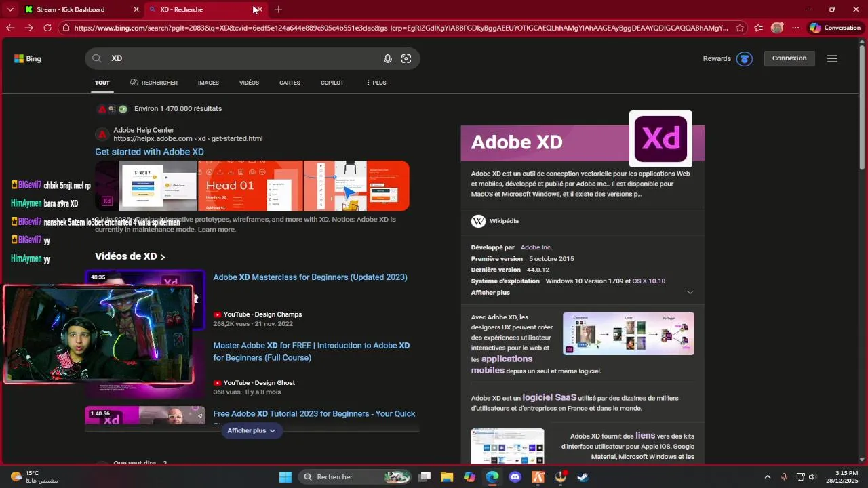Open File Explorer from the taskbar

tap(447, 477)
